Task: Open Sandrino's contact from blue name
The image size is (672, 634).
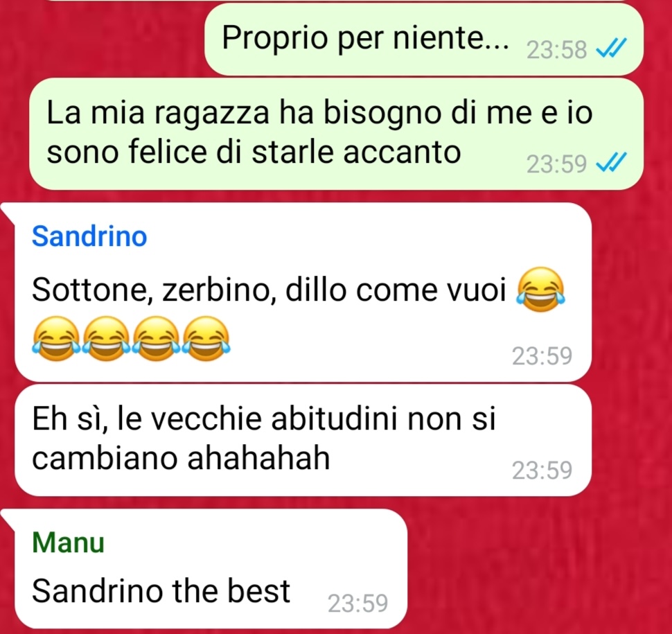Action: pos(89,236)
